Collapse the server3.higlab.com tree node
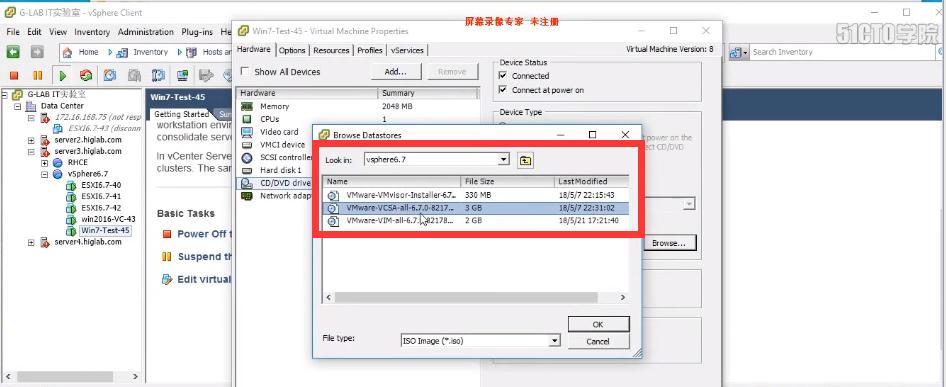Viewport: 946px width, 387px height. (31, 152)
